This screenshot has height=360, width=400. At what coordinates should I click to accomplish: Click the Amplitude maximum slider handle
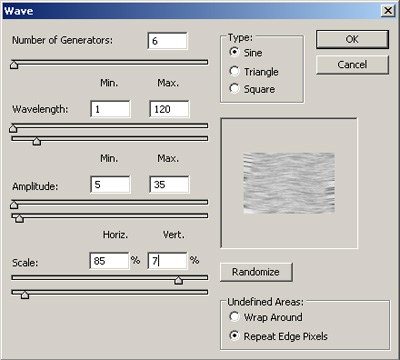pyautogui.click(x=20, y=218)
